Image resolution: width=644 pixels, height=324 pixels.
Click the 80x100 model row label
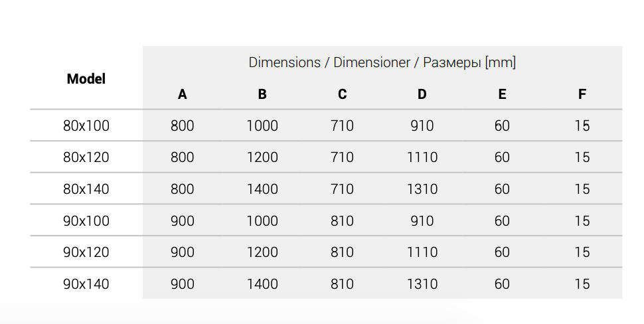(x=86, y=125)
